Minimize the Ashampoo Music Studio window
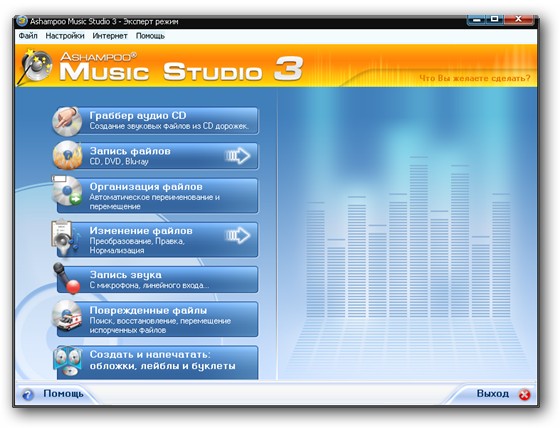560x428 pixels. pyautogui.click(x=476, y=20)
